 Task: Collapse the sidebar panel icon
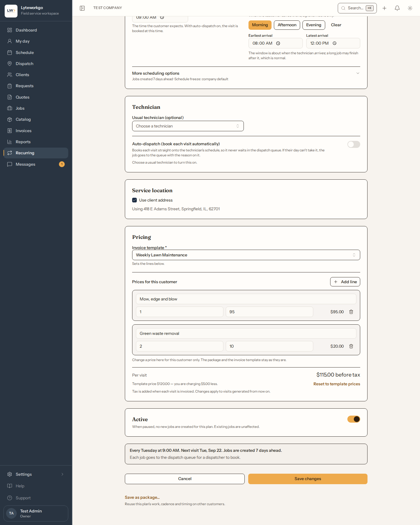click(x=82, y=8)
